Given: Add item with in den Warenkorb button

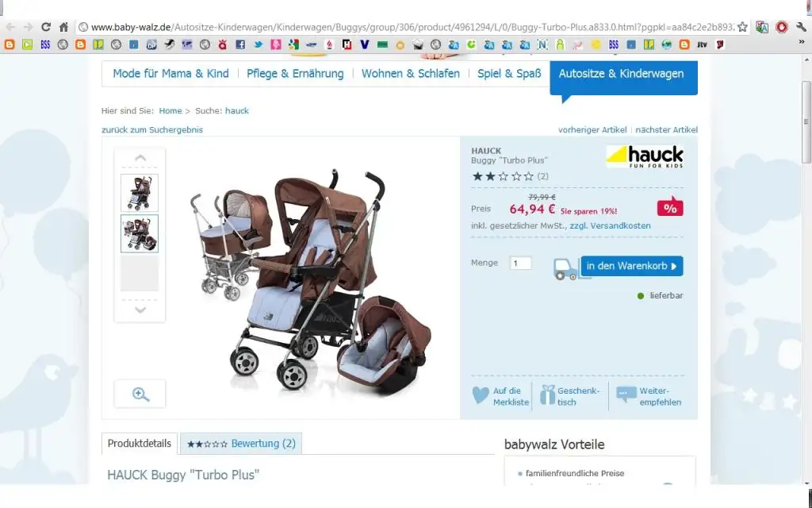Looking at the screenshot, I should pyautogui.click(x=632, y=266).
